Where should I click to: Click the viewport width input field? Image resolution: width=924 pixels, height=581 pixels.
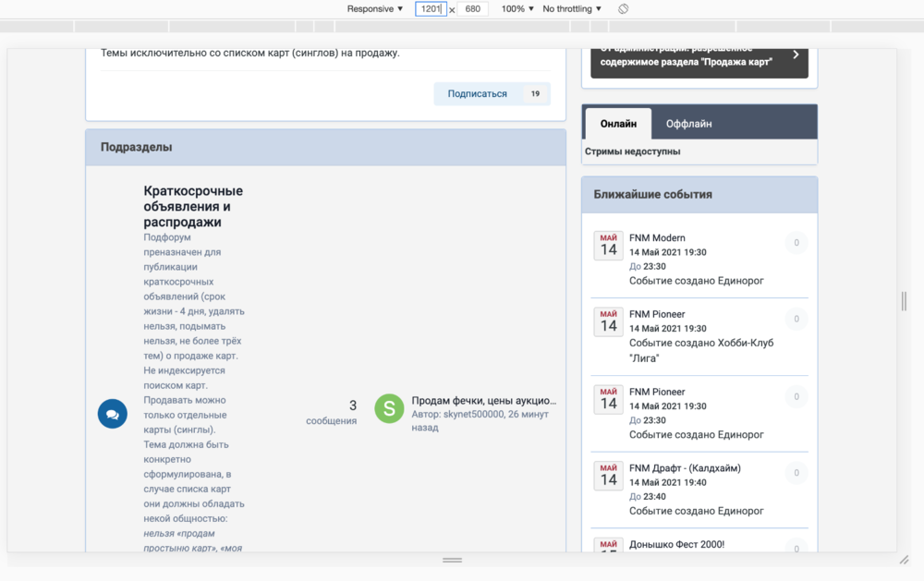430,9
